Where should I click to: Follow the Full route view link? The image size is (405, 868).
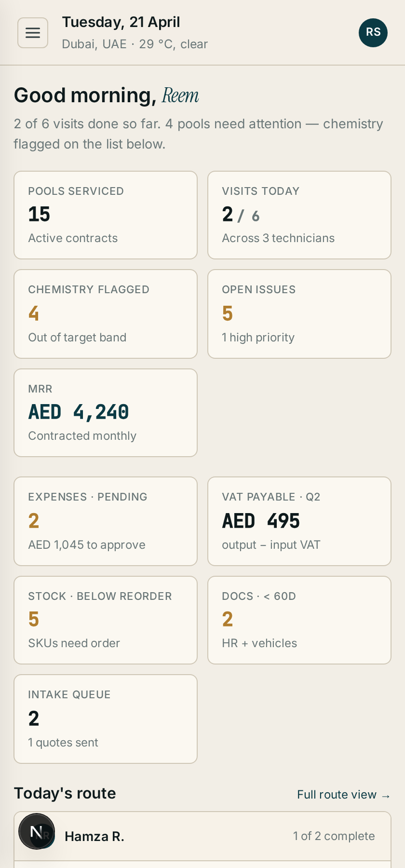(x=344, y=795)
